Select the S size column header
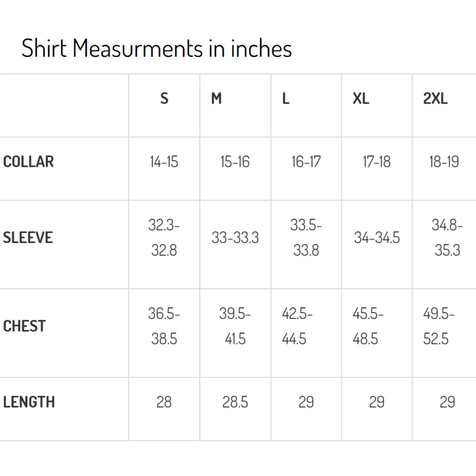476x476 pixels. [x=164, y=98]
